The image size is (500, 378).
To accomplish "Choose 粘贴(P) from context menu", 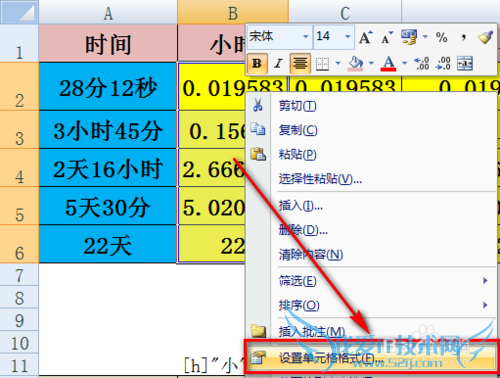I will [372, 154].
